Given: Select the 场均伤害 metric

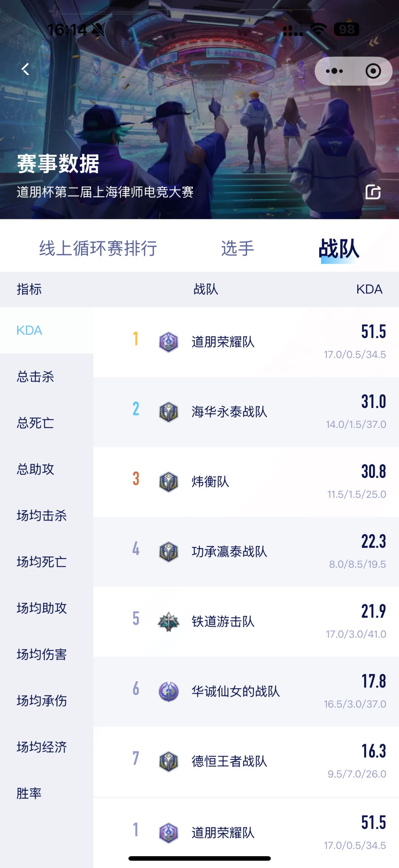Looking at the screenshot, I should (x=41, y=655).
